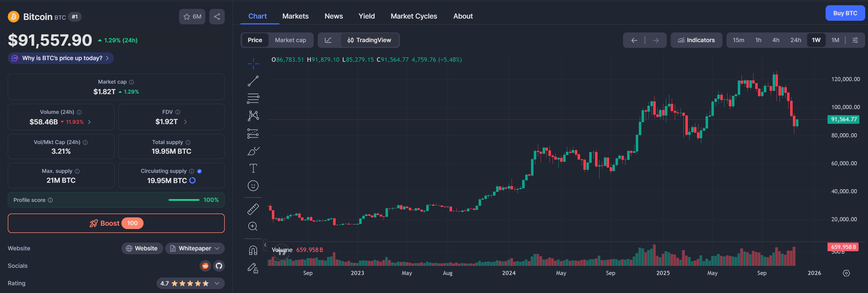Go back with the left arrow button

point(634,40)
